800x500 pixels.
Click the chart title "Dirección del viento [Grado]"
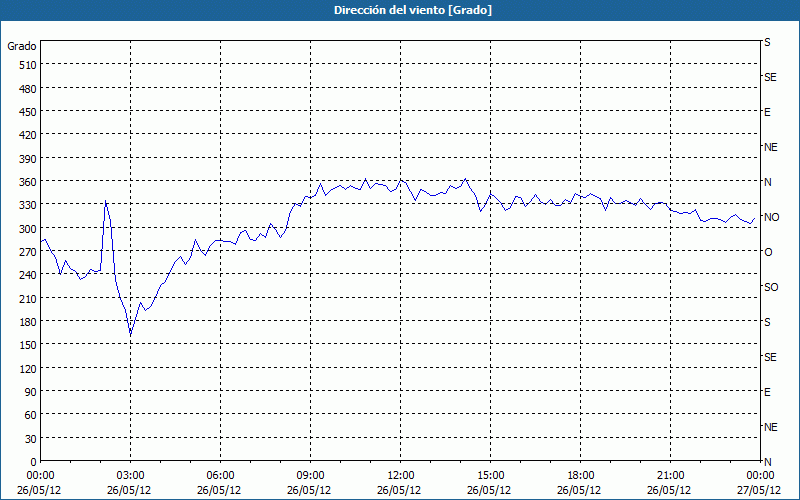pos(413,10)
